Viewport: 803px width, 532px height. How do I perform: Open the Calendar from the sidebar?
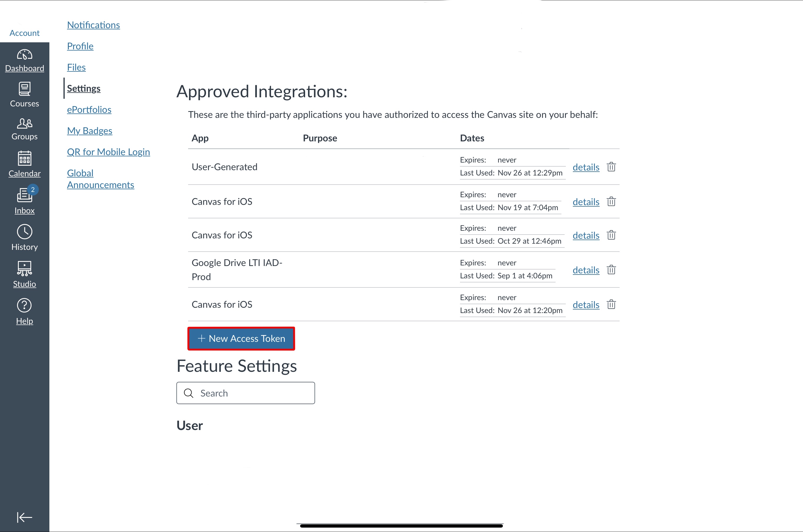coord(24,164)
